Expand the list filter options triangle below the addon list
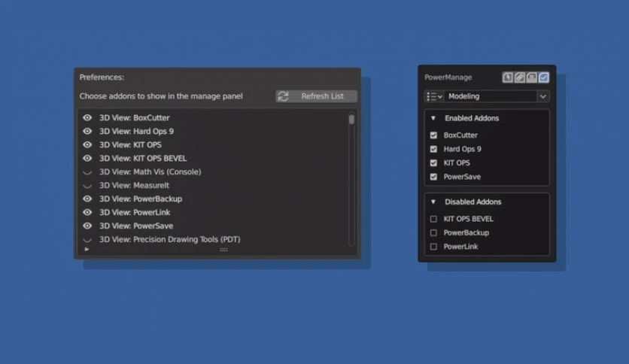Screen dimensions: 629x364 click(x=87, y=250)
